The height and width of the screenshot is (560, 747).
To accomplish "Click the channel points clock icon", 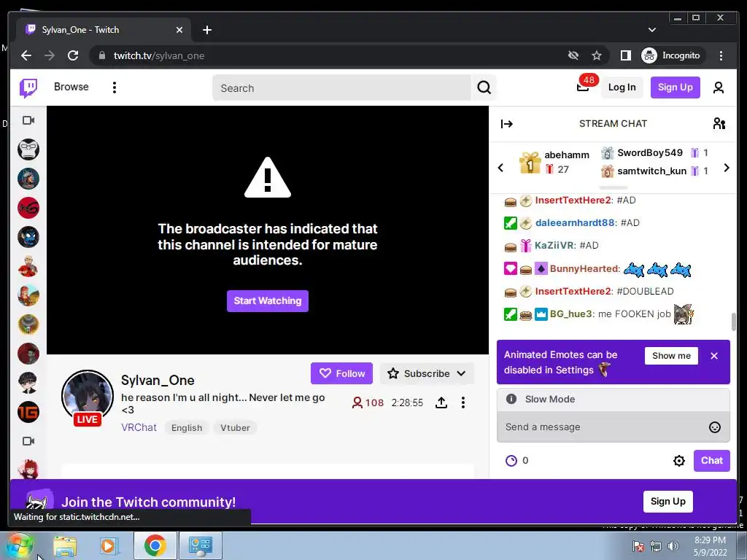I will (x=511, y=461).
